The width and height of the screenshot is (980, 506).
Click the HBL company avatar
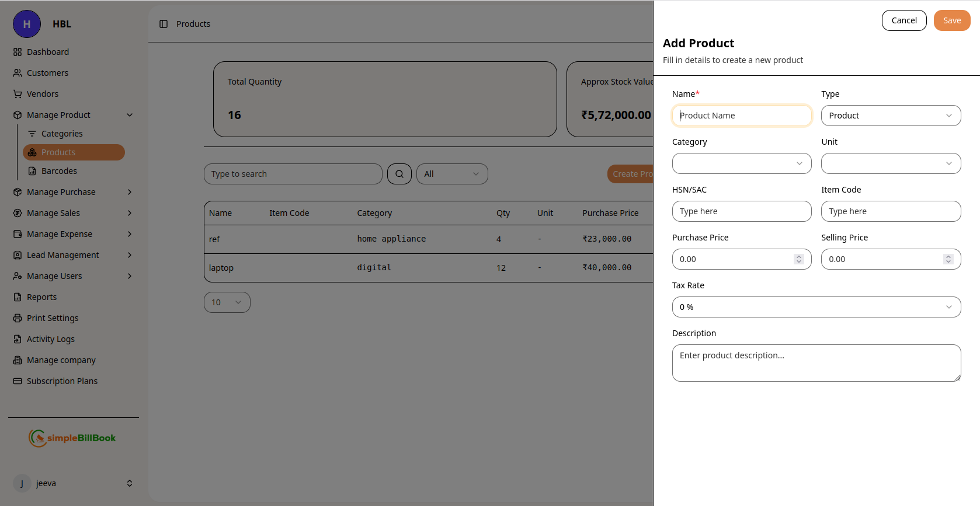(27, 24)
